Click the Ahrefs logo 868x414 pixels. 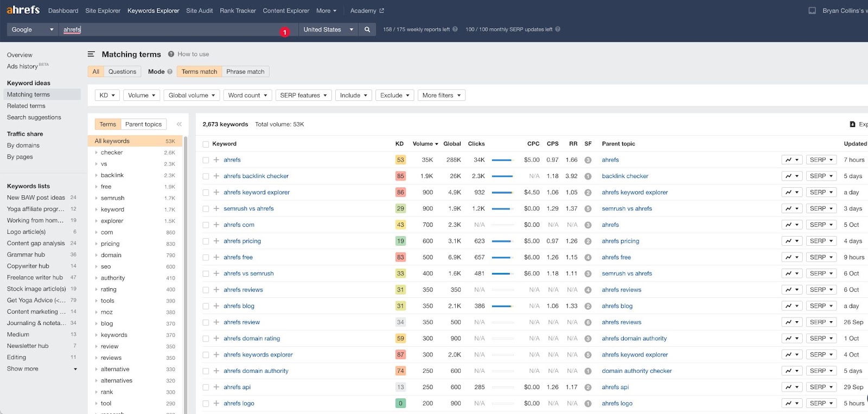pos(23,10)
